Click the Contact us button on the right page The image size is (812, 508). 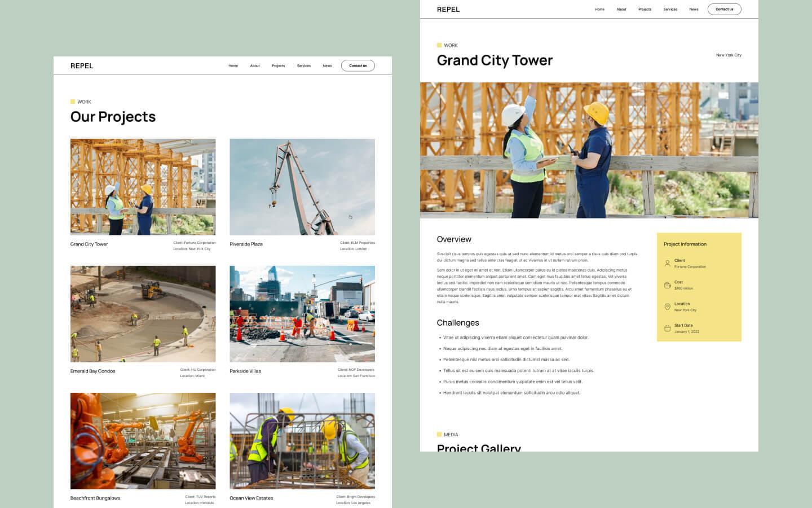click(x=724, y=9)
